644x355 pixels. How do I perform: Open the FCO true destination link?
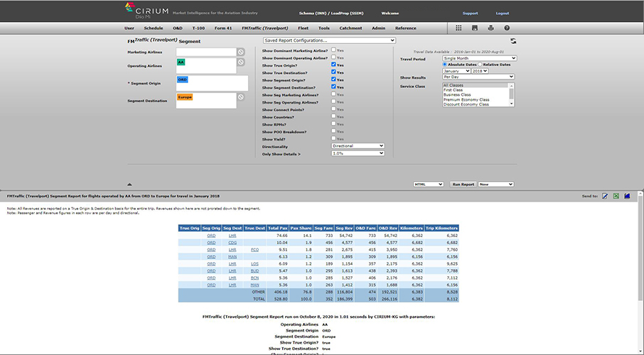(254, 249)
